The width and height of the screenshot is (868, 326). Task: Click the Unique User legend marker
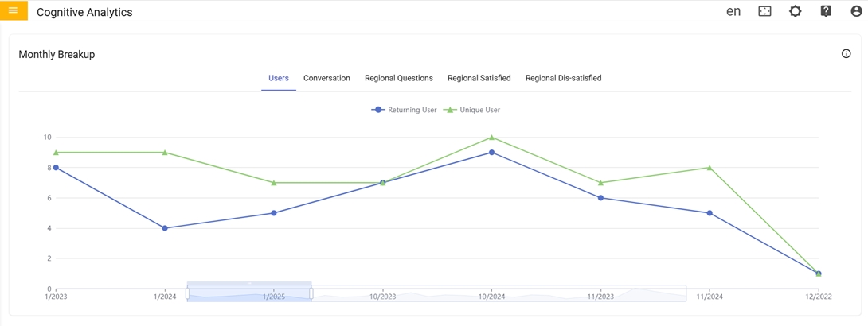[451, 110]
